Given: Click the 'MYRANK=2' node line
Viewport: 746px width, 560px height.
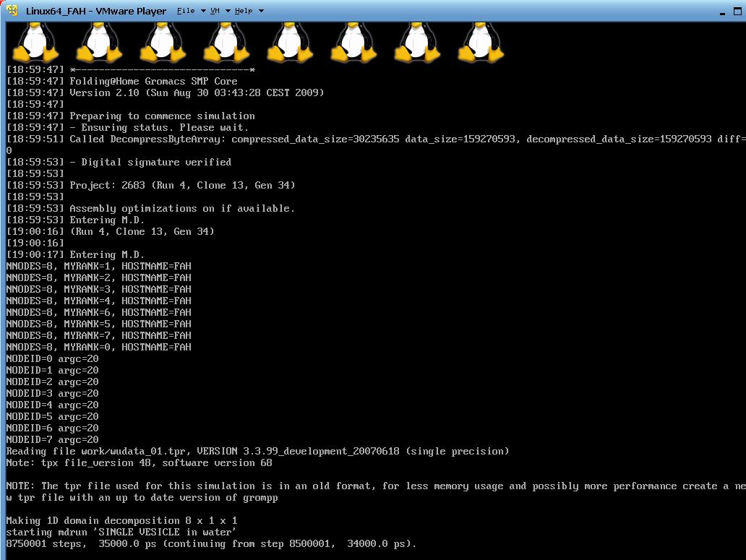Looking at the screenshot, I should click(99, 277).
